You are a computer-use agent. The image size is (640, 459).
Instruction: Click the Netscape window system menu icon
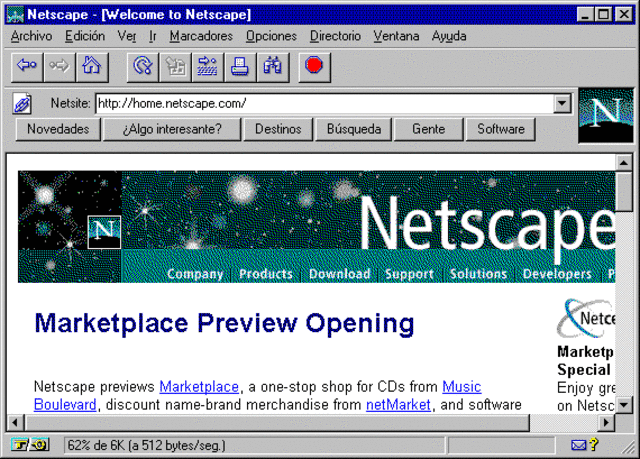16,15
